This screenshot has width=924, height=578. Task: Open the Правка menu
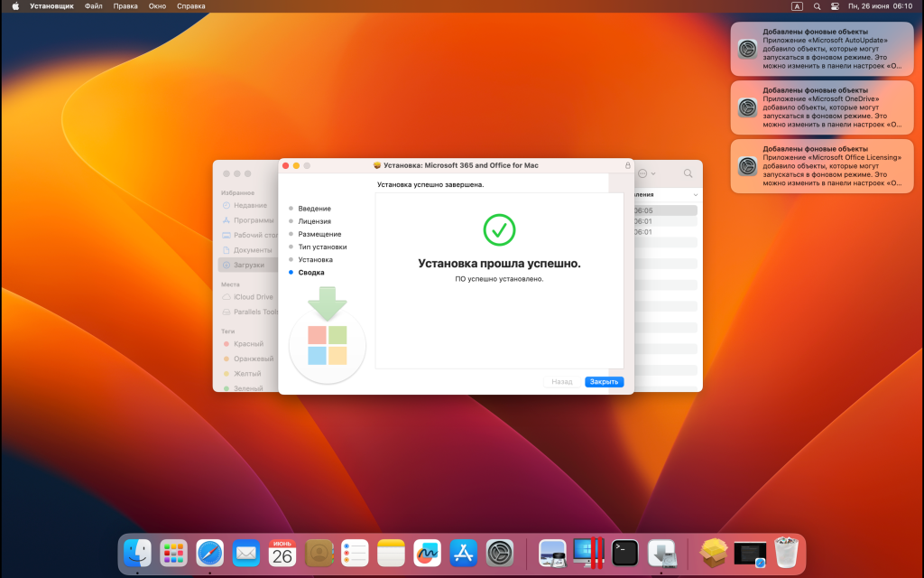125,6
